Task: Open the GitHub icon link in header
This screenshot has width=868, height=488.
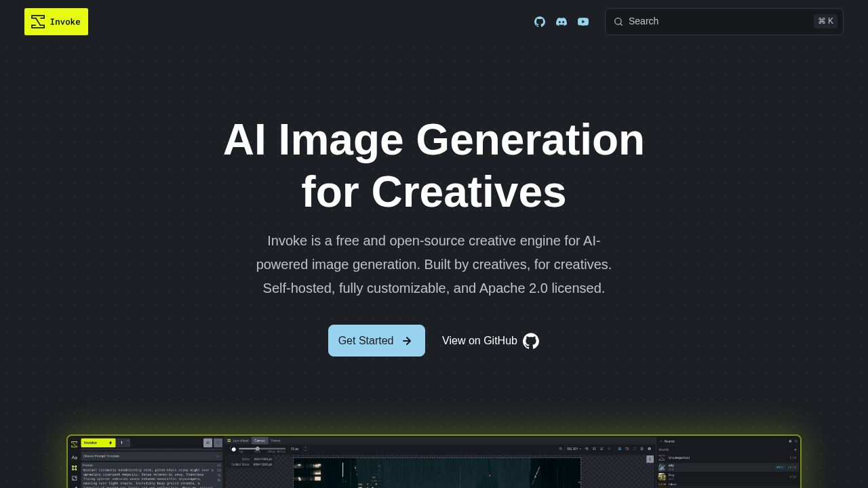Action: coord(540,22)
